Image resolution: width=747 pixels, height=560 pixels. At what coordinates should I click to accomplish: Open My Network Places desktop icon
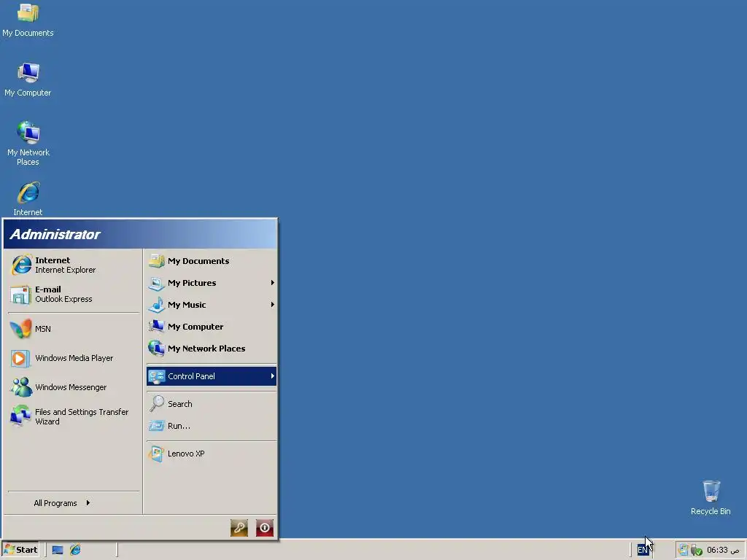point(28,144)
